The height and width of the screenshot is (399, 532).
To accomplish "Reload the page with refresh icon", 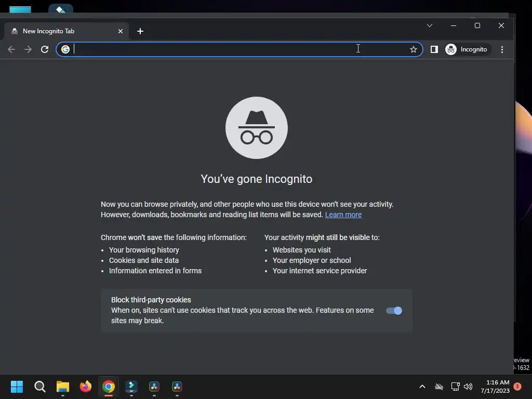I will pyautogui.click(x=45, y=49).
